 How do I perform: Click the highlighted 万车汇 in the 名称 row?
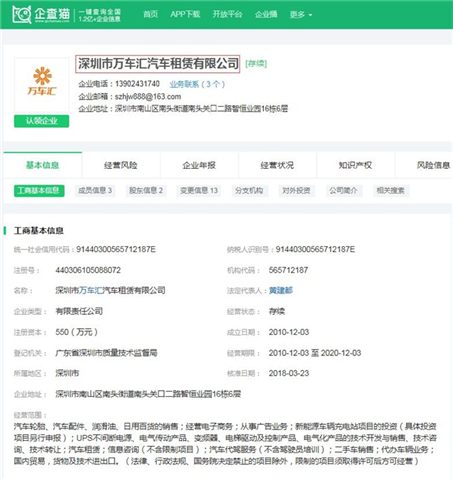point(91,290)
